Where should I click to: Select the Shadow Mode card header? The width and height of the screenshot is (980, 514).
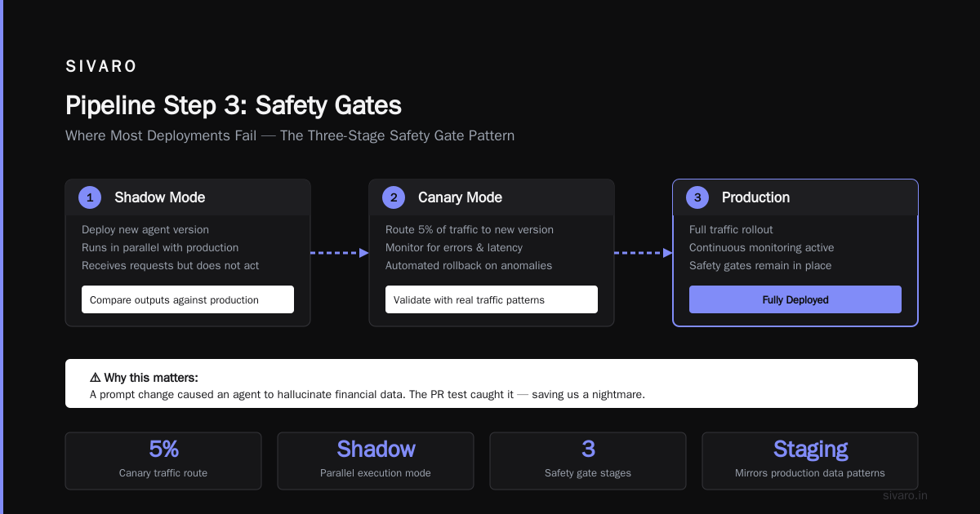coord(188,197)
